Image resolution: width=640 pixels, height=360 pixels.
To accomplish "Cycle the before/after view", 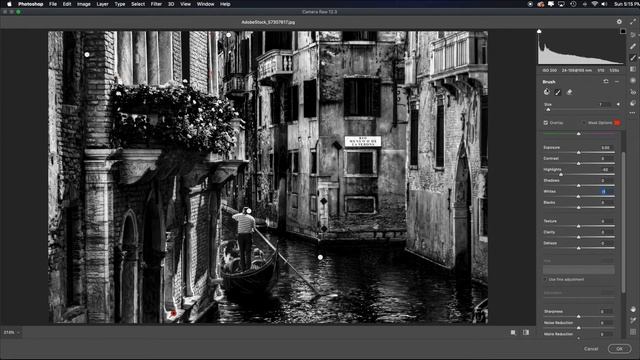I will [x=526, y=333].
